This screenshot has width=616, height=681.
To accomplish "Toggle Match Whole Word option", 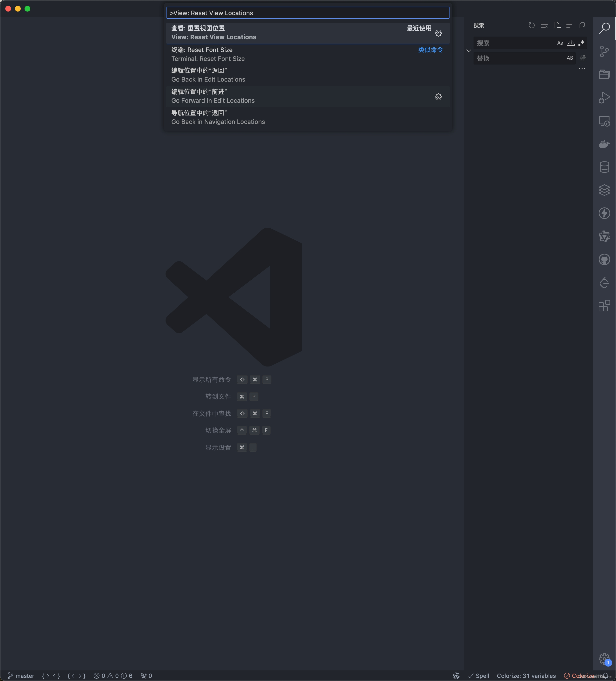I will [571, 43].
